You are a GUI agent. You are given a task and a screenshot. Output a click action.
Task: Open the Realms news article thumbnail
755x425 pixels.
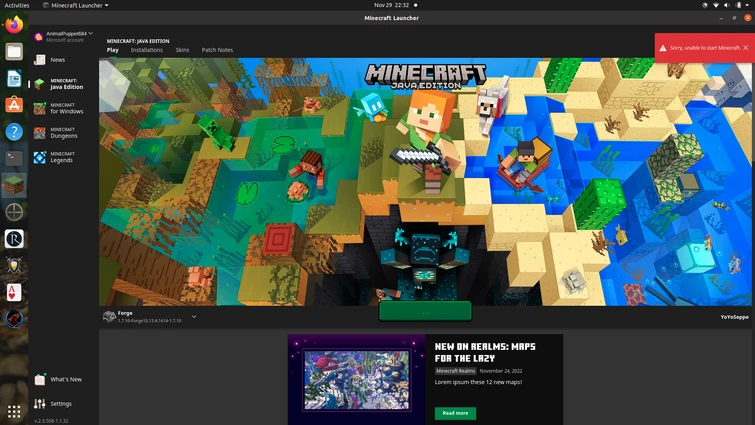pyautogui.click(x=357, y=380)
